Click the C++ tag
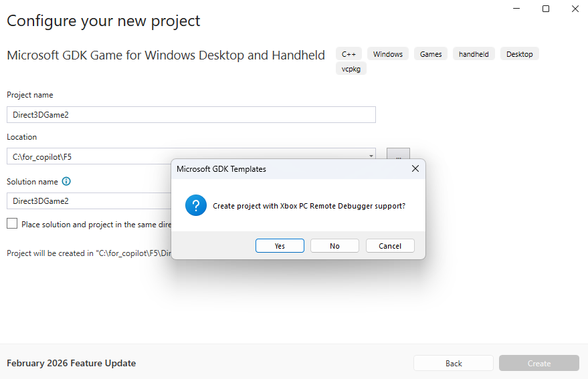 point(349,54)
